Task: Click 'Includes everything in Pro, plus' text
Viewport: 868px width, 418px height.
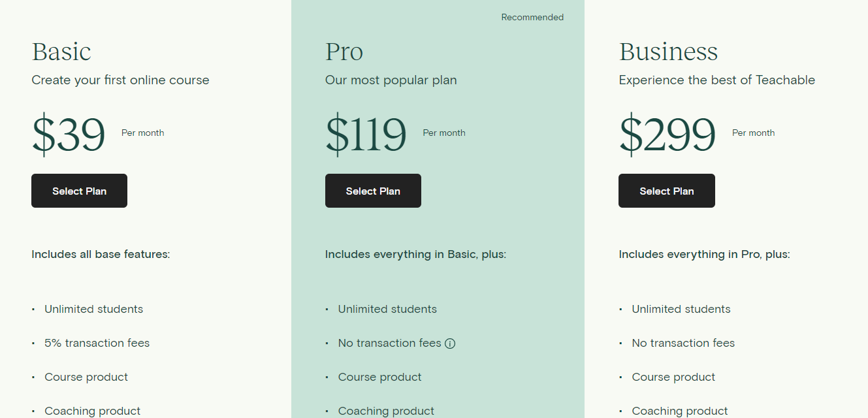Action: pos(704,254)
